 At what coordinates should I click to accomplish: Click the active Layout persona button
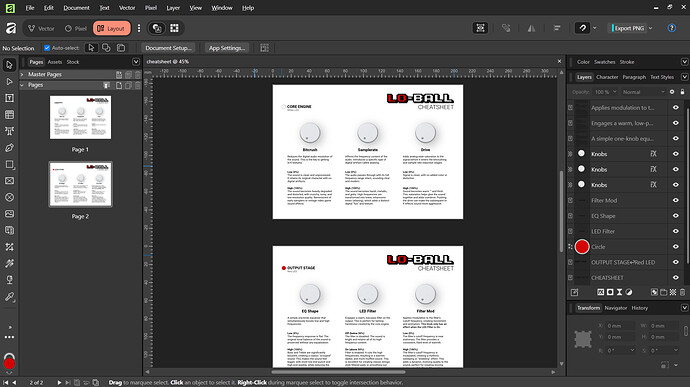point(112,28)
